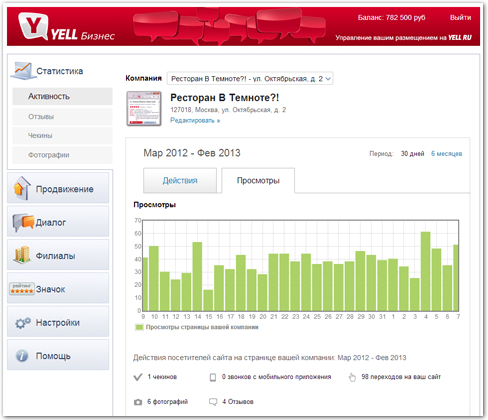The height and width of the screenshot is (420, 488).
Task: Click the 1 чекинов text
Action: 162,377
